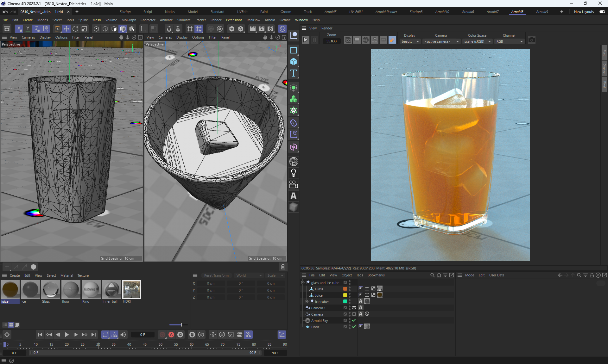
Task: Select the HDRI material thumbnail
Action: coord(131,289)
